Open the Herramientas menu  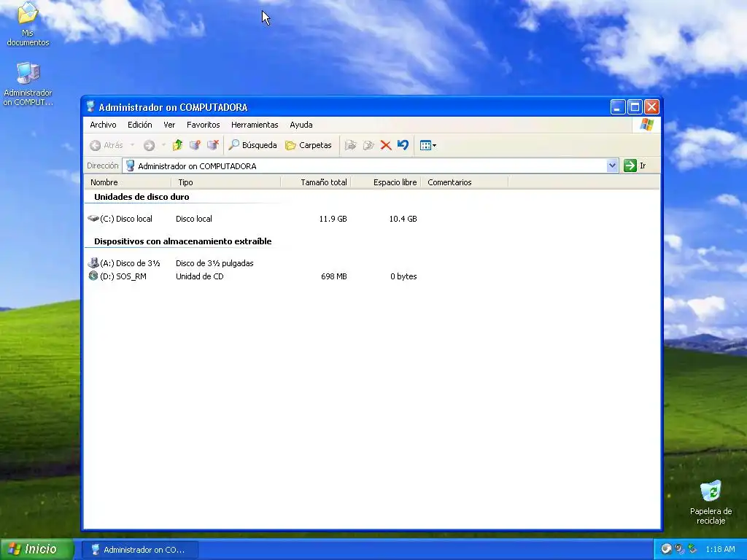(x=255, y=125)
